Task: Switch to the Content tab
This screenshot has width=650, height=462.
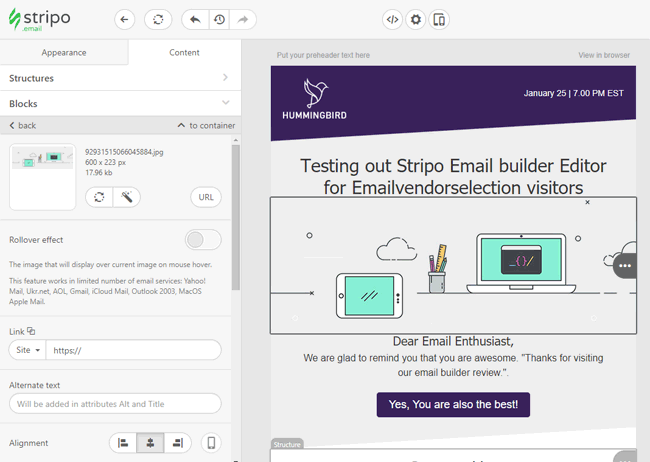Action: pos(184,53)
